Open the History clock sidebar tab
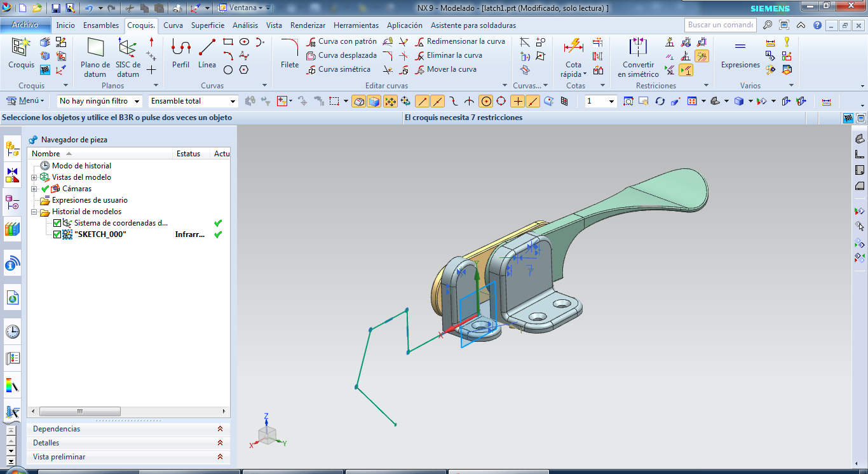 click(x=12, y=331)
